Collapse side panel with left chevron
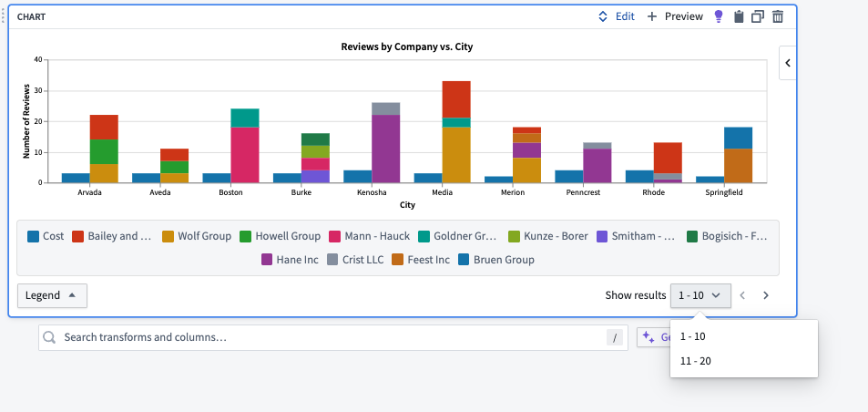868x412 pixels. (x=788, y=63)
